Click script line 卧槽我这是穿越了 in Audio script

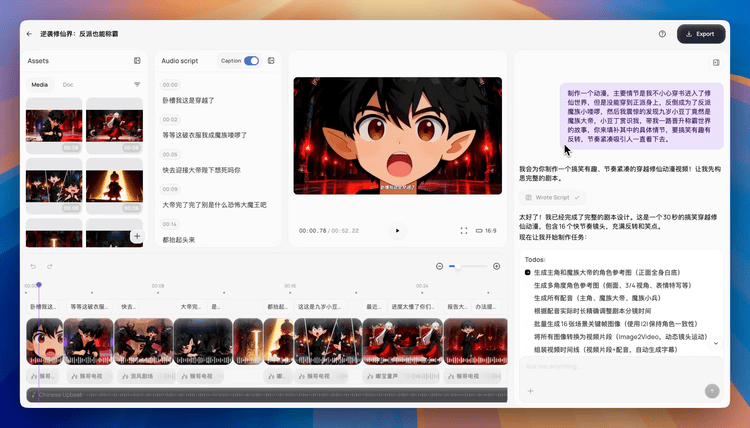(188, 100)
